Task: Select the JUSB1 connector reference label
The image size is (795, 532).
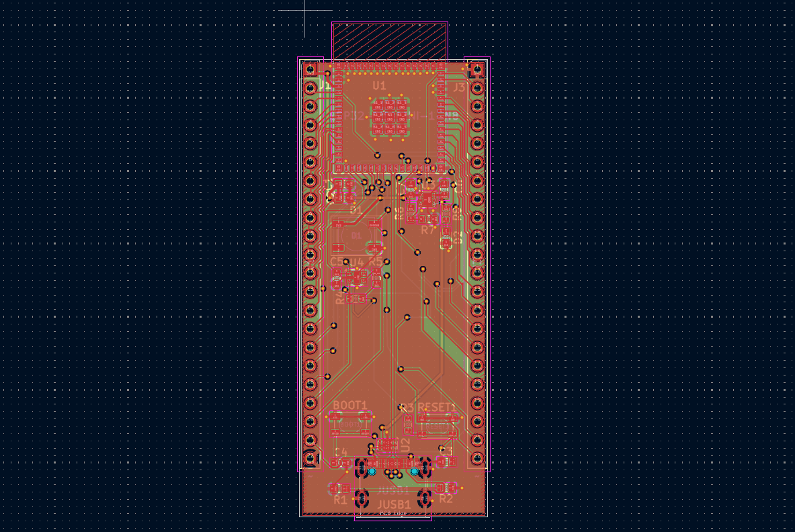Action: pyautogui.click(x=393, y=504)
